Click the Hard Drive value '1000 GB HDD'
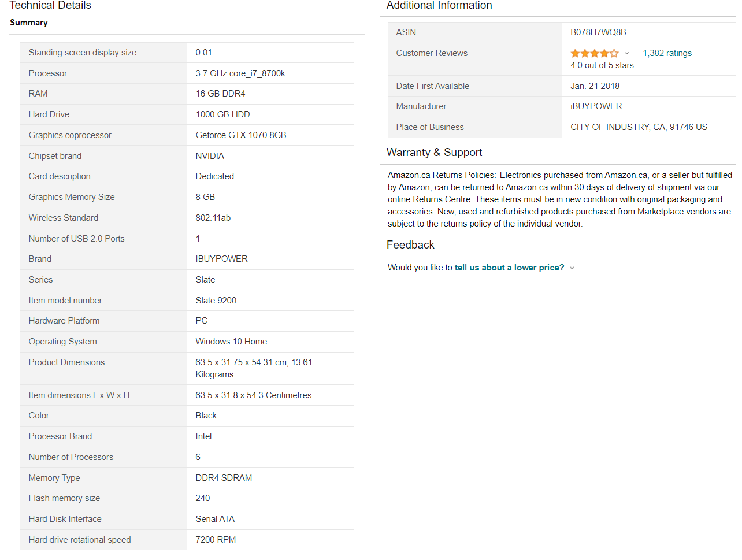The image size is (742, 560). click(x=222, y=114)
